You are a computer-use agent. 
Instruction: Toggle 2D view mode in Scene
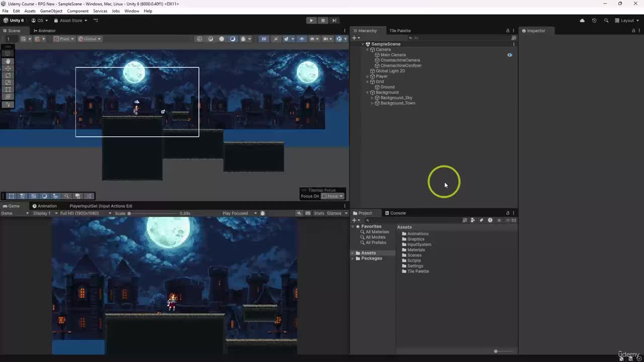(x=264, y=39)
